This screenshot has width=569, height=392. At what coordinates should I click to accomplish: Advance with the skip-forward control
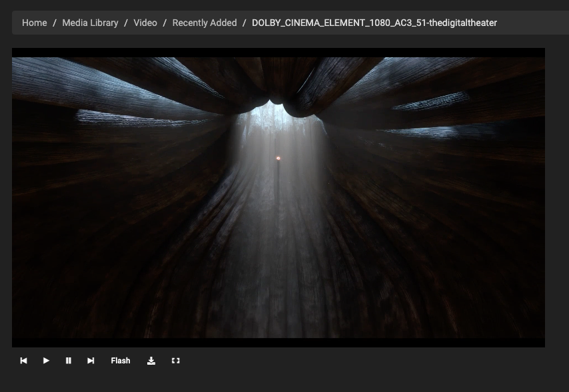pyautogui.click(x=91, y=361)
